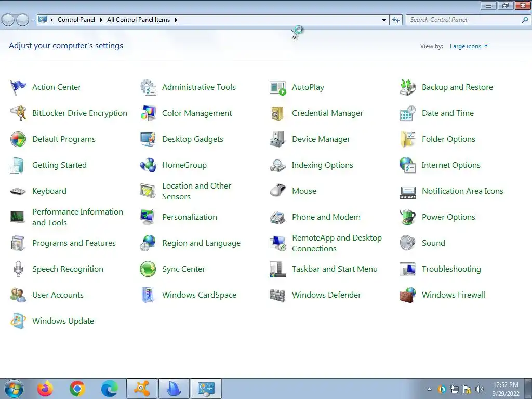Switch to the Avast taskbar button
532x399 pixels.
(x=142, y=389)
